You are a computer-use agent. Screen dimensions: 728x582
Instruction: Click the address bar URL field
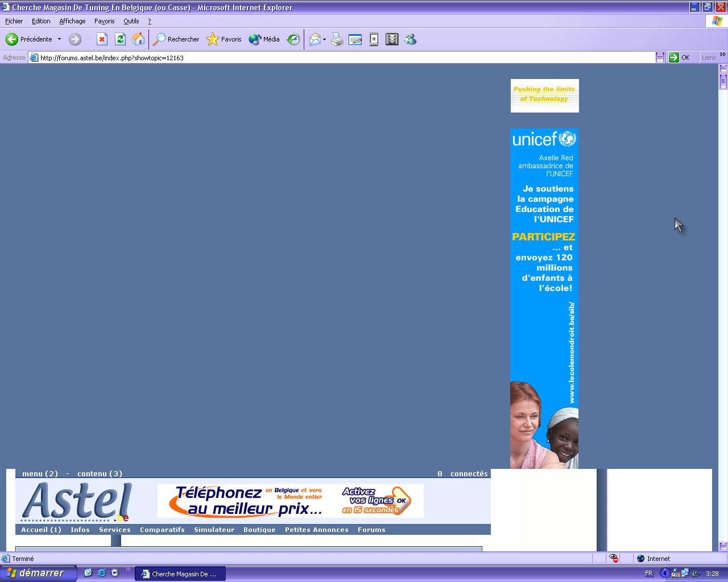point(341,57)
